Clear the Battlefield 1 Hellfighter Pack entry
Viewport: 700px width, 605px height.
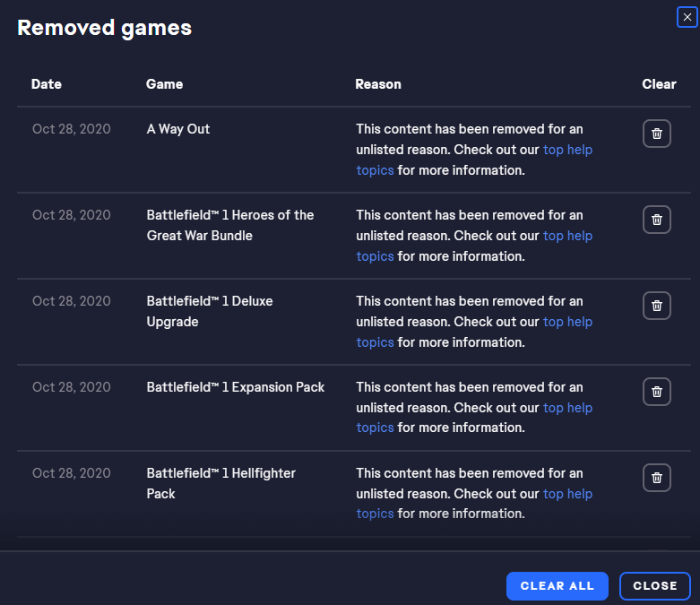tap(656, 478)
